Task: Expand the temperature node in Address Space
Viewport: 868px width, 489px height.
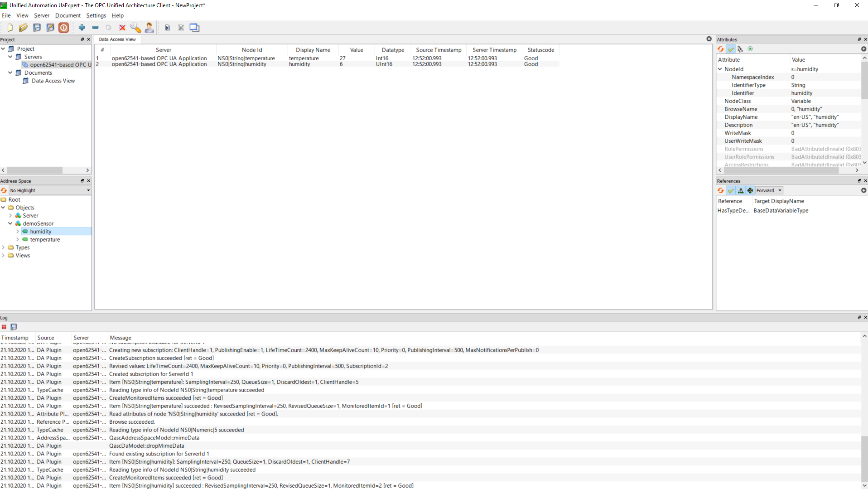Action: point(18,239)
